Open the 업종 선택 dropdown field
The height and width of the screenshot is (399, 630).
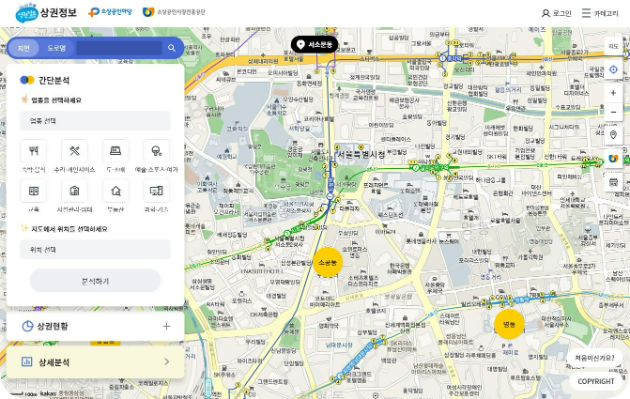pyautogui.click(x=95, y=121)
